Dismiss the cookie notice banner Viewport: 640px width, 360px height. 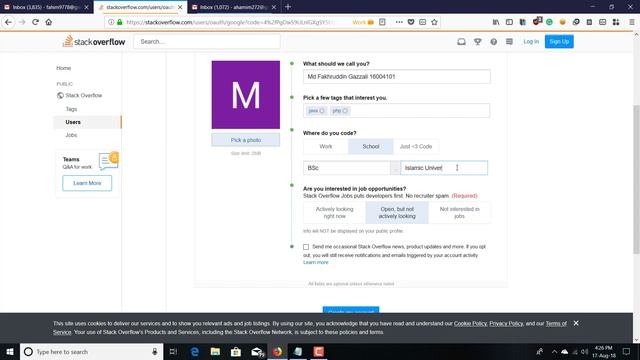point(576,323)
